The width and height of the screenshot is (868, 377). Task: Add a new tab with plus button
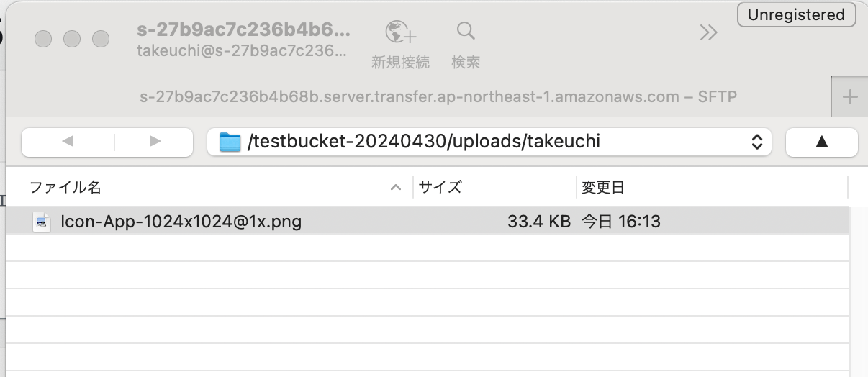849,97
